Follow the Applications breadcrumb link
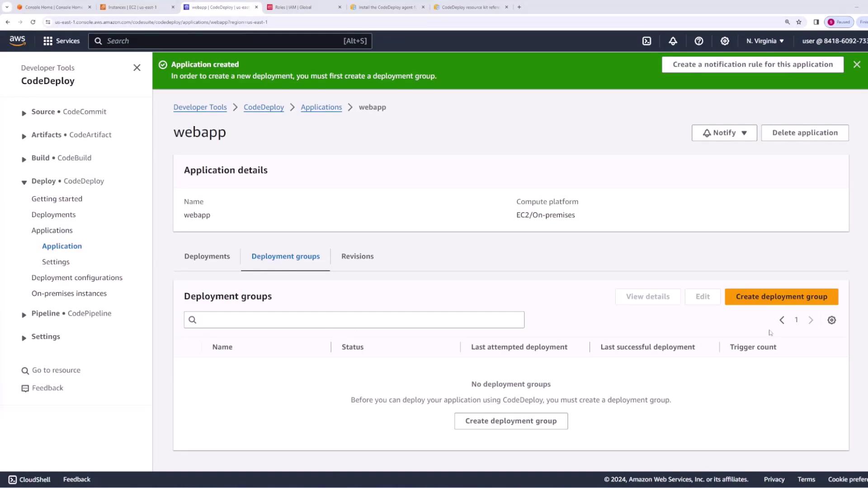Screen dimensions: 868x488 coord(321,107)
